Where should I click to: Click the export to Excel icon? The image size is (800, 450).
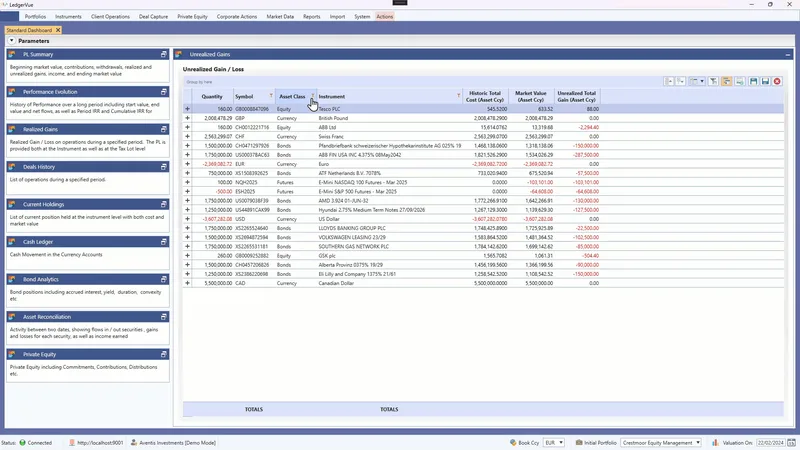point(739,82)
